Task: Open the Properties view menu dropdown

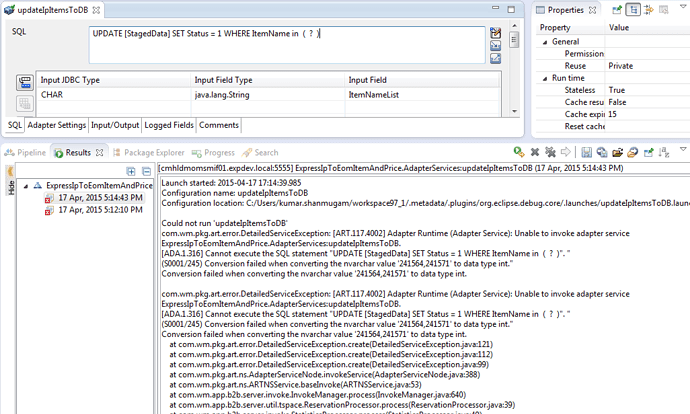Action: tap(683, 7)
